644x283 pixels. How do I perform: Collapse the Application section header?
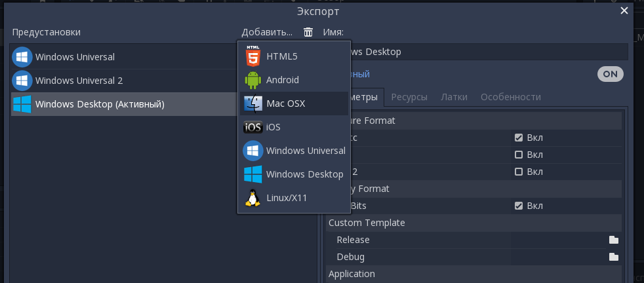352,274
